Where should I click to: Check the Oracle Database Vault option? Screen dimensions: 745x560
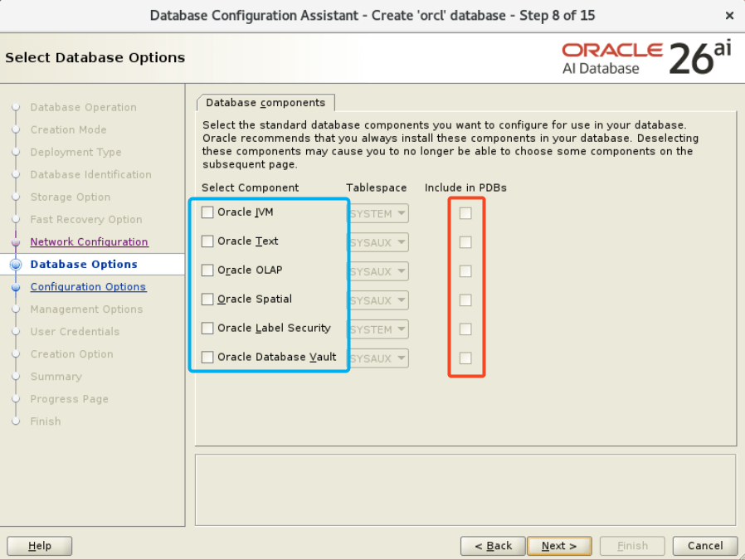[207, 358]
